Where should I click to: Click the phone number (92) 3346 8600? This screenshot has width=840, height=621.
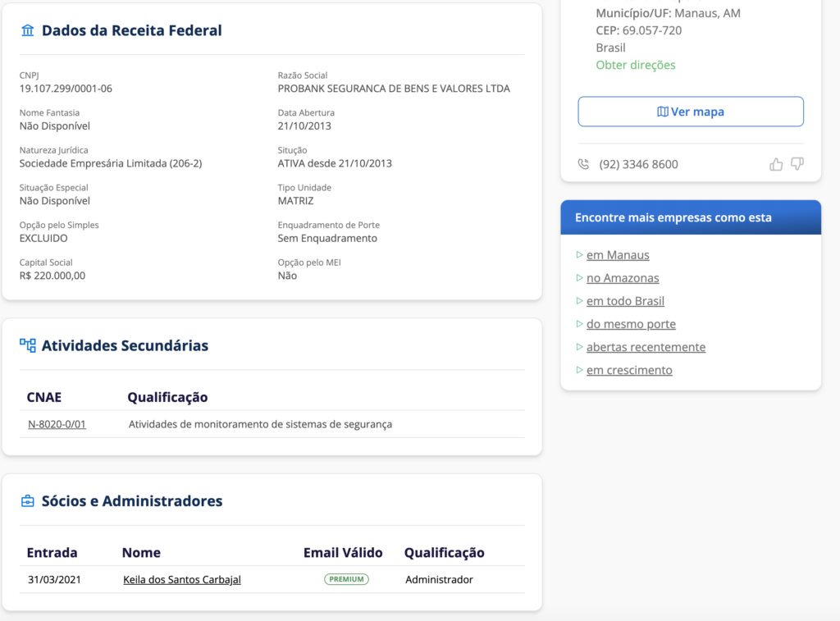(638, 164)
